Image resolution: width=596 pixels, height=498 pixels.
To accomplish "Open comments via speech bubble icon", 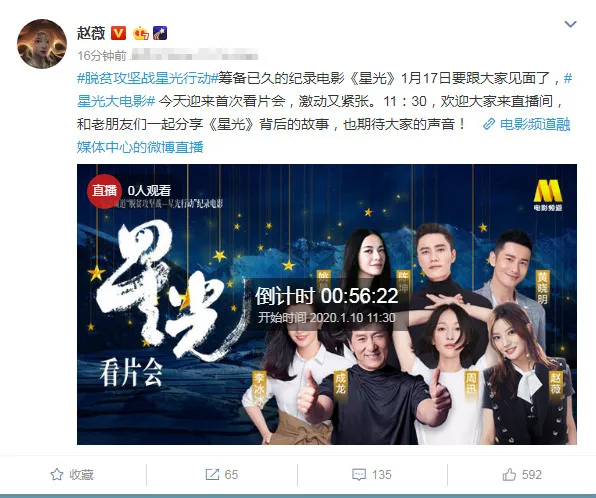I will point(359,475).
